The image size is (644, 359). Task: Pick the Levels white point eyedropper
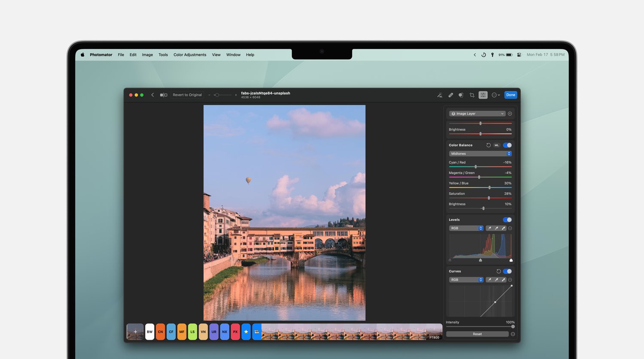coord(503,228)
